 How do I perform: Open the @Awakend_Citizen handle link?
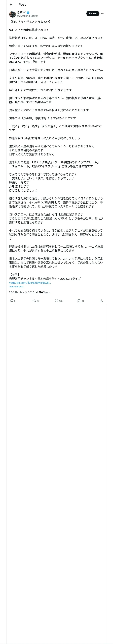click(x=28, y=16)
